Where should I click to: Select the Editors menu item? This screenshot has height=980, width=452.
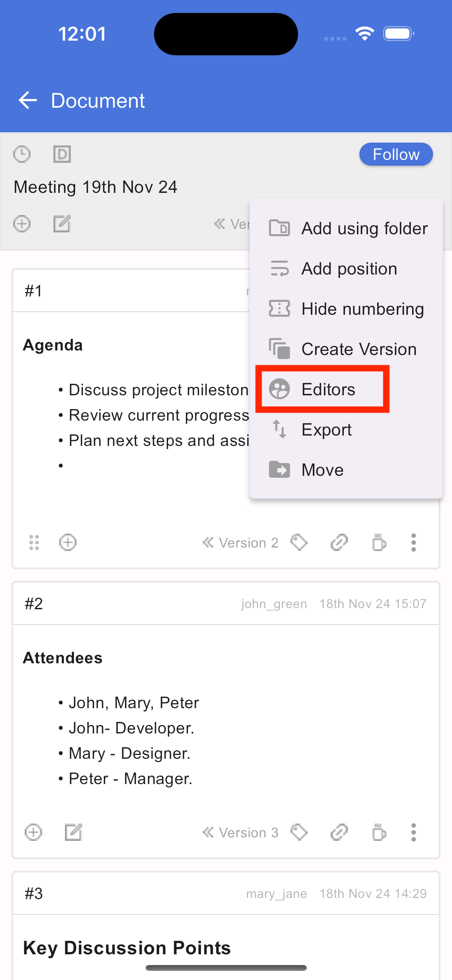[346, 390]
